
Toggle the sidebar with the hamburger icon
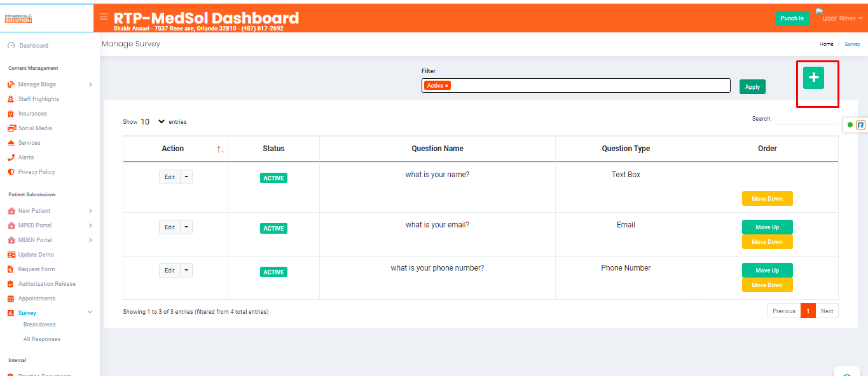pyautogui.click(x=104, y=17)
